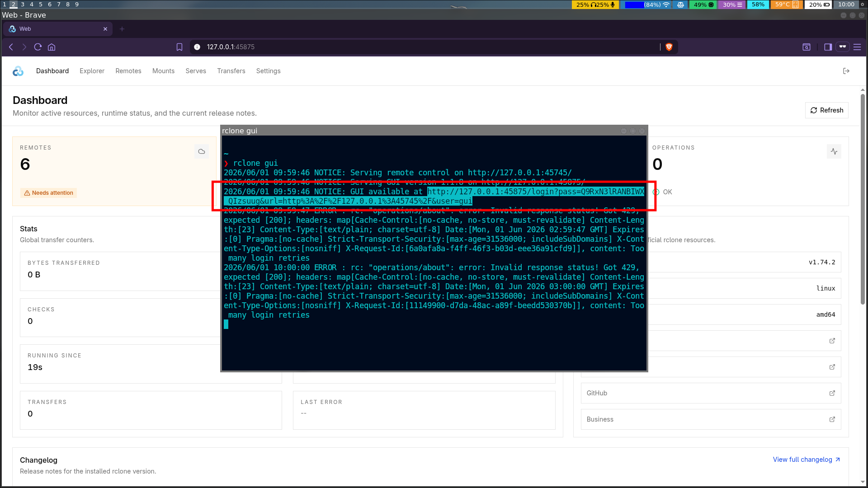
Task: Open Brave Shields lion icon
Action: click(x=669, y=47)
